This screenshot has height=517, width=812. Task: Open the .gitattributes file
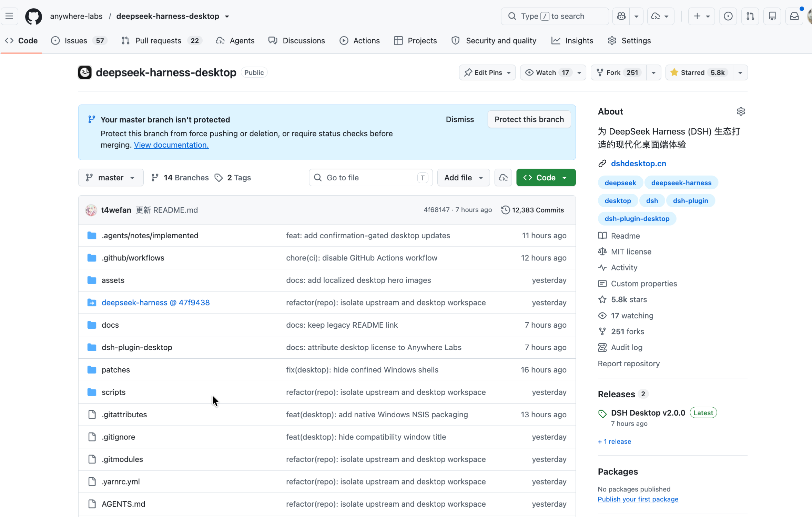(124, 415)
